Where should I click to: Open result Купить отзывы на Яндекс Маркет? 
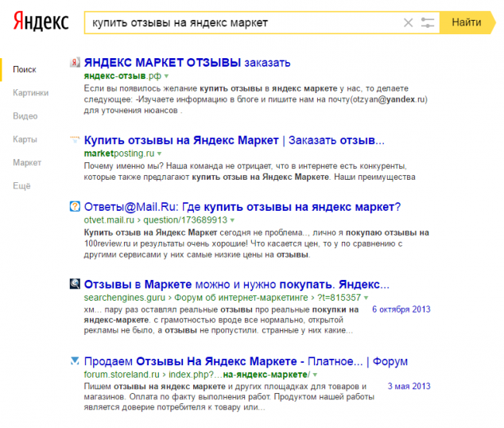point(234,140)
